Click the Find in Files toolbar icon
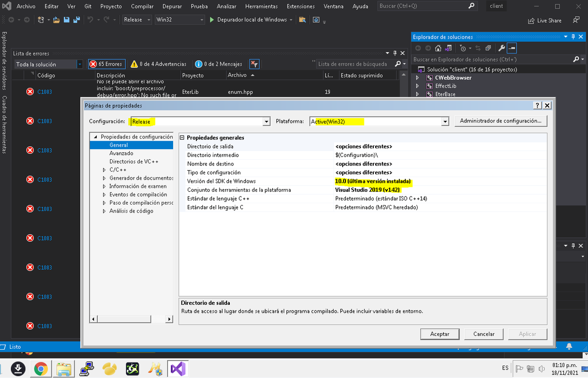Screen dimensions: 588x378 [x=302, y=20]
